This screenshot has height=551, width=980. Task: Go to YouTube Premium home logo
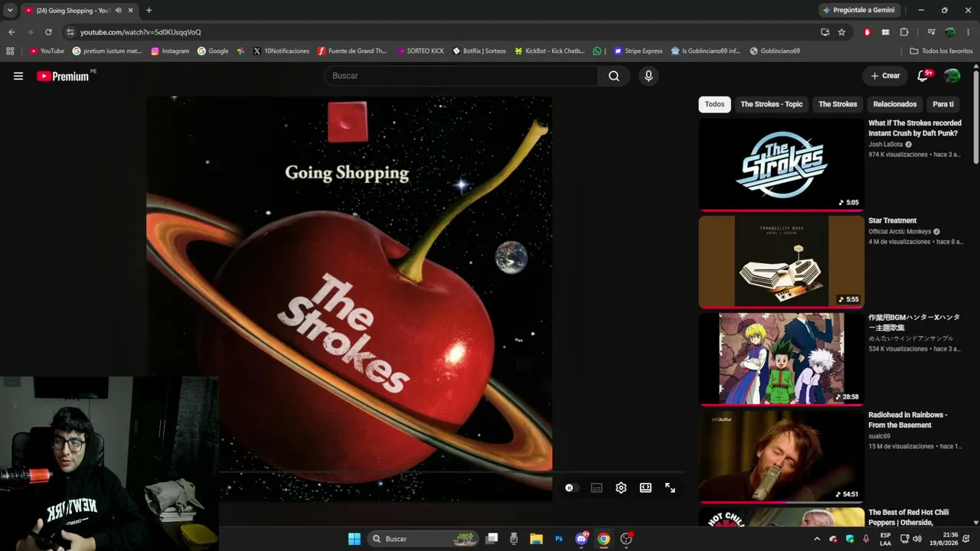(x=63, y=76)
